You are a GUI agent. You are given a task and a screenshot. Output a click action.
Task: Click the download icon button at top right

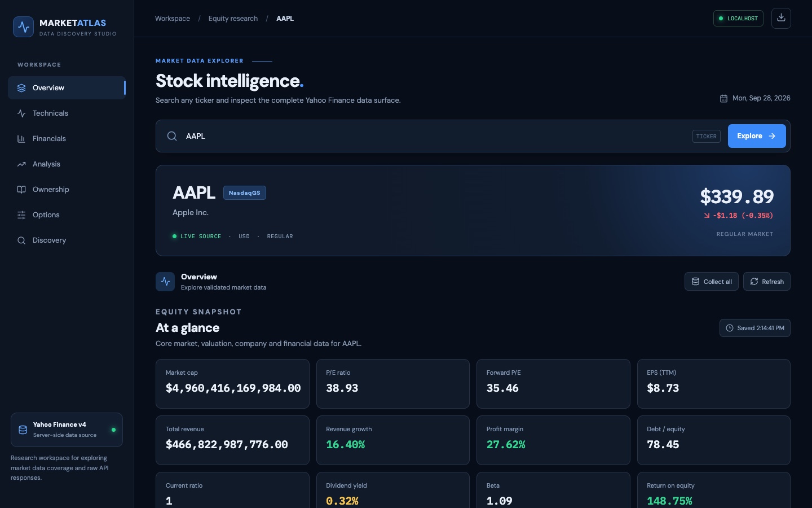click(781, 18)
